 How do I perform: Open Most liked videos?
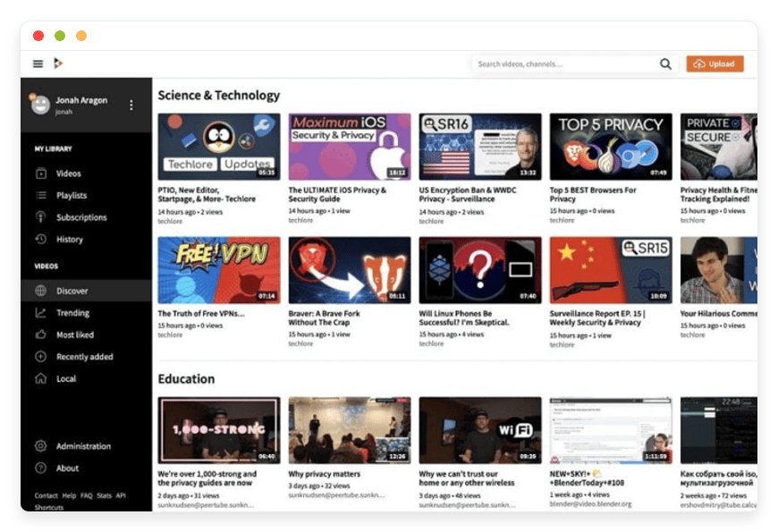[x=75, y=334]
